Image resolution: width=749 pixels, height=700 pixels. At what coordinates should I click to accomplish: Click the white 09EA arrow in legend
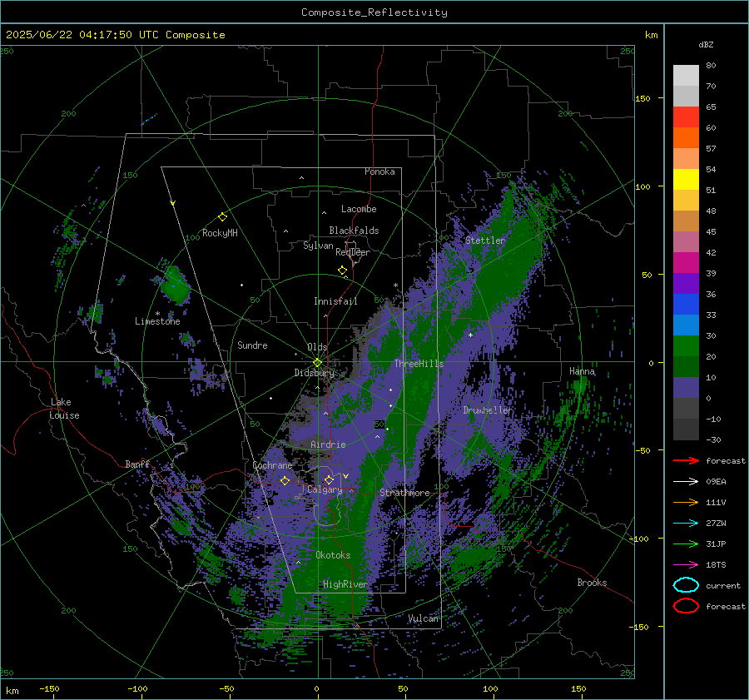pyautogui.click(x=686, y=481)
